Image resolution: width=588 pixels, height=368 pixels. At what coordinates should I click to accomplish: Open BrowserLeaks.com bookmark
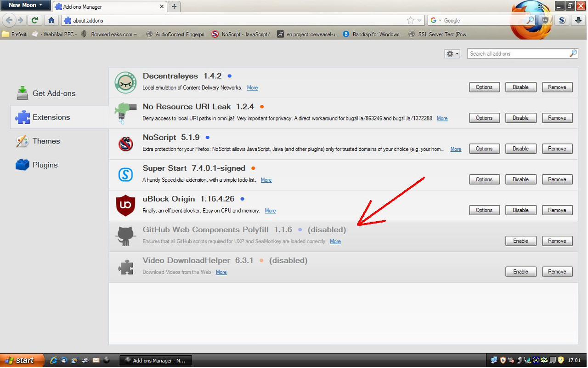[112, 34]
